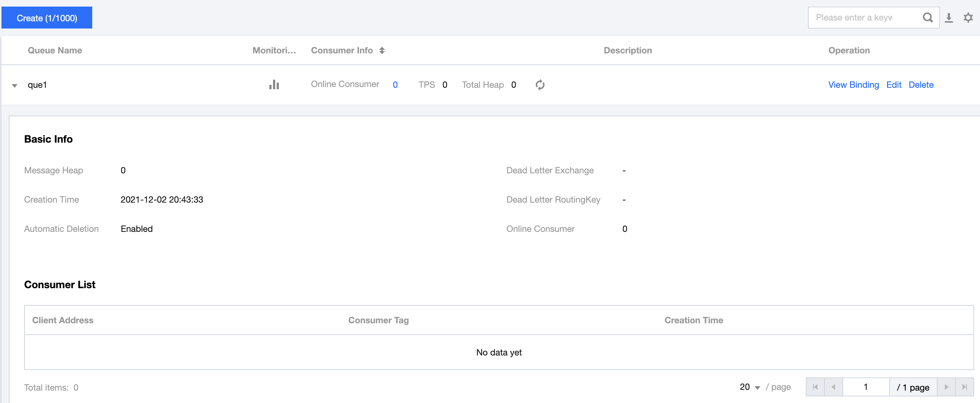Click the page number input box
980x403 pixels.
click(866, 387)
